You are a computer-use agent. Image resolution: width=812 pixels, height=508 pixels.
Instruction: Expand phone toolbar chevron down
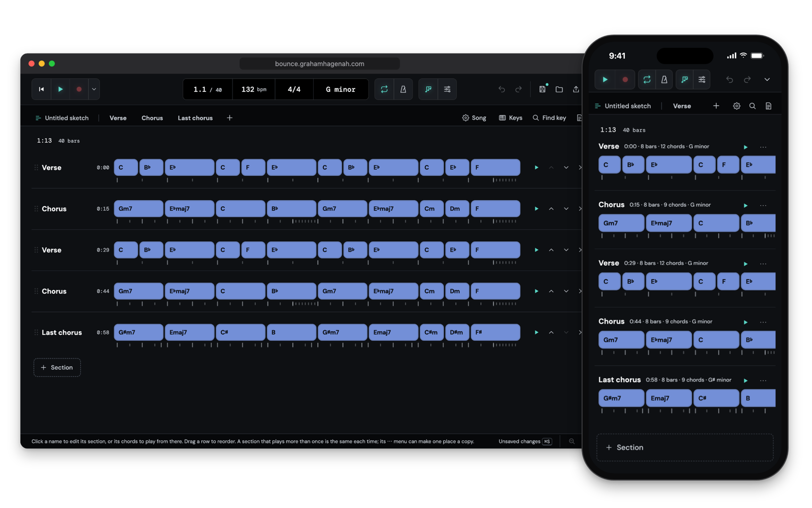click(x=767, y=80)
